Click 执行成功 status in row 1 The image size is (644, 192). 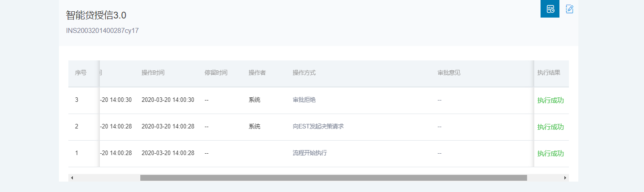click(550, 153)
